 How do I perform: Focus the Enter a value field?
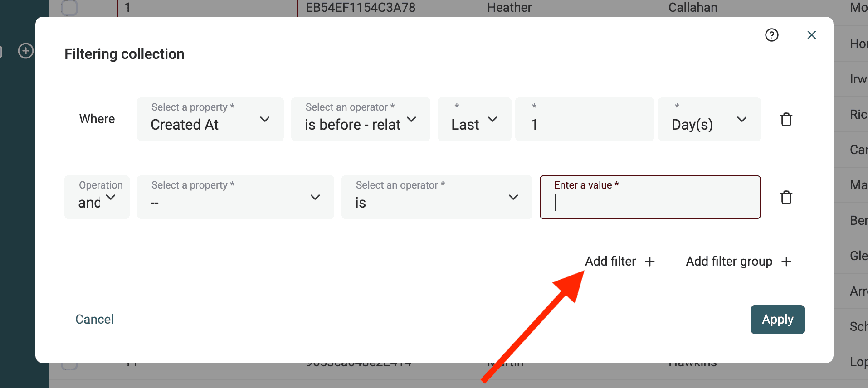tap(649, 202)
